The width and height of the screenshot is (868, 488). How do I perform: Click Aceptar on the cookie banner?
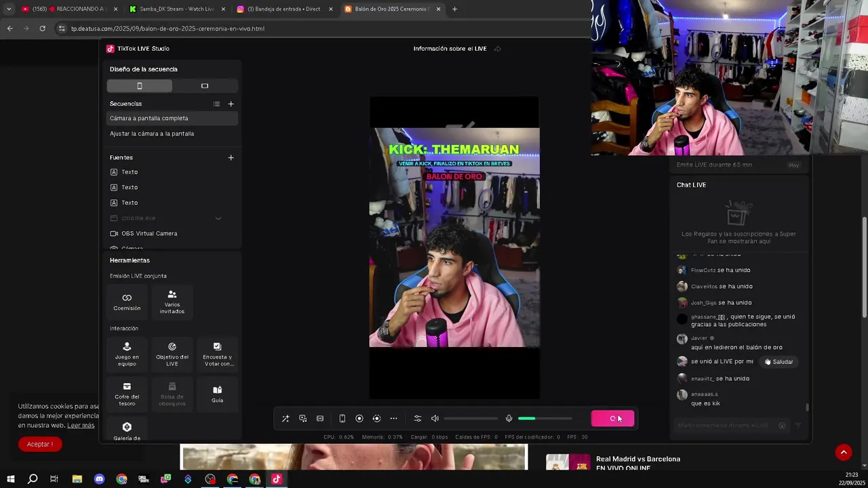(40, 444)
